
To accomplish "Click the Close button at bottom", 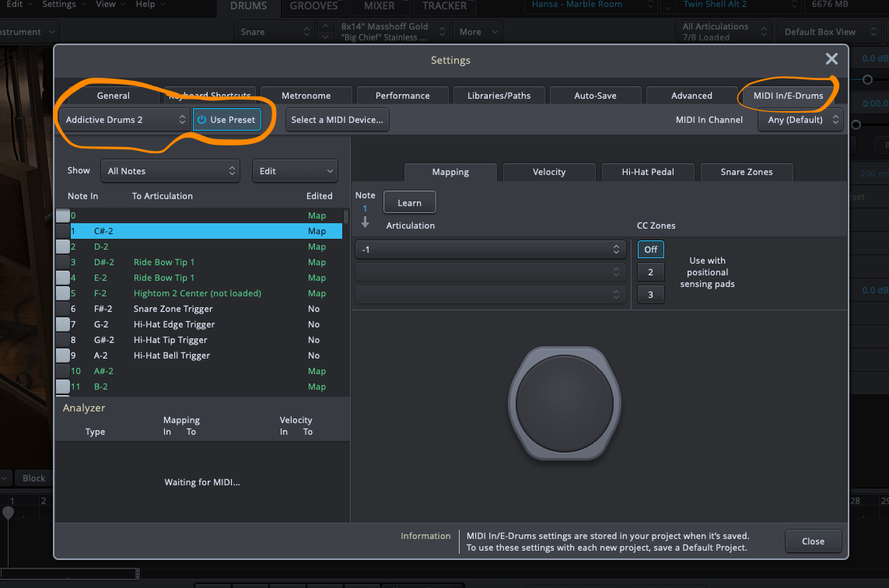I will [813, 541].
